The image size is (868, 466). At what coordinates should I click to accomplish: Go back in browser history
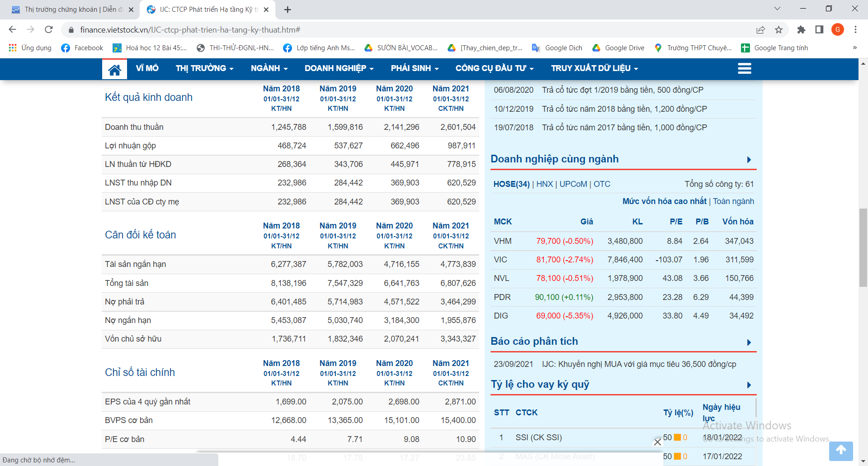[x=13, y=30]
